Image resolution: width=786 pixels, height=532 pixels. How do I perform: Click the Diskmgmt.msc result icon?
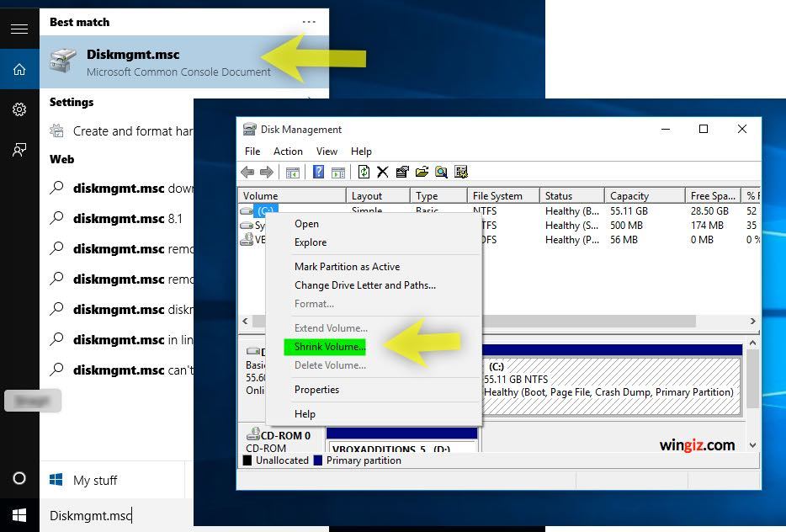64,61
